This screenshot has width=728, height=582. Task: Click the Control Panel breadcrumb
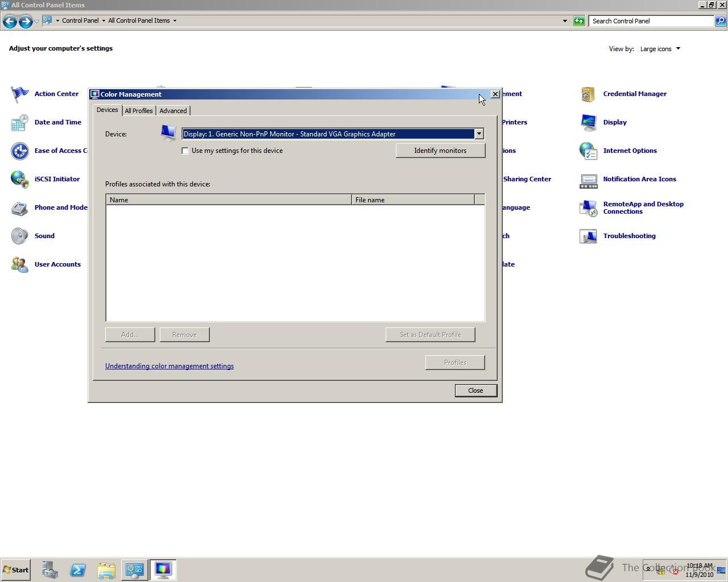tap(80, 20)
